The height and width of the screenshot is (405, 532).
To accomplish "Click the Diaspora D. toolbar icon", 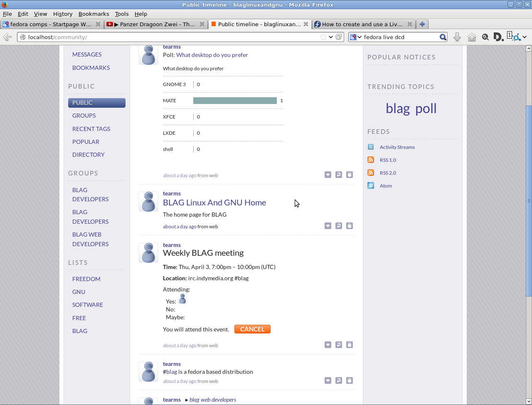I will [x=498, y=37].
